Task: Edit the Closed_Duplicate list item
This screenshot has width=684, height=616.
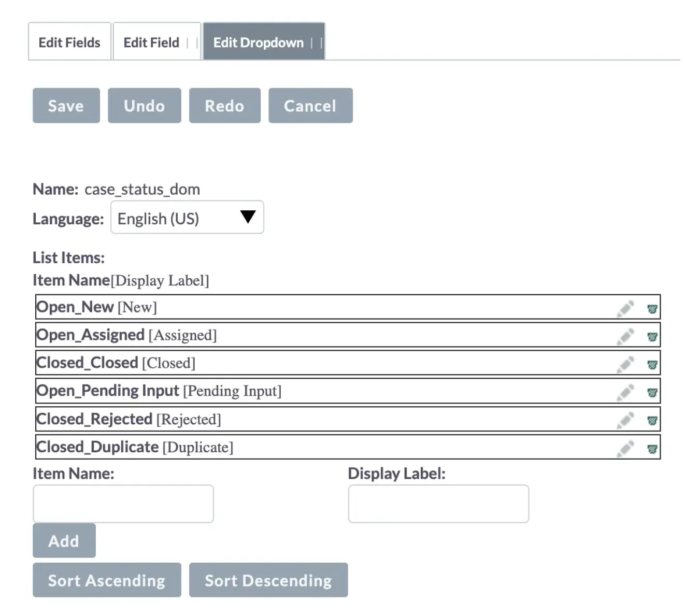Action: [625, 447]
